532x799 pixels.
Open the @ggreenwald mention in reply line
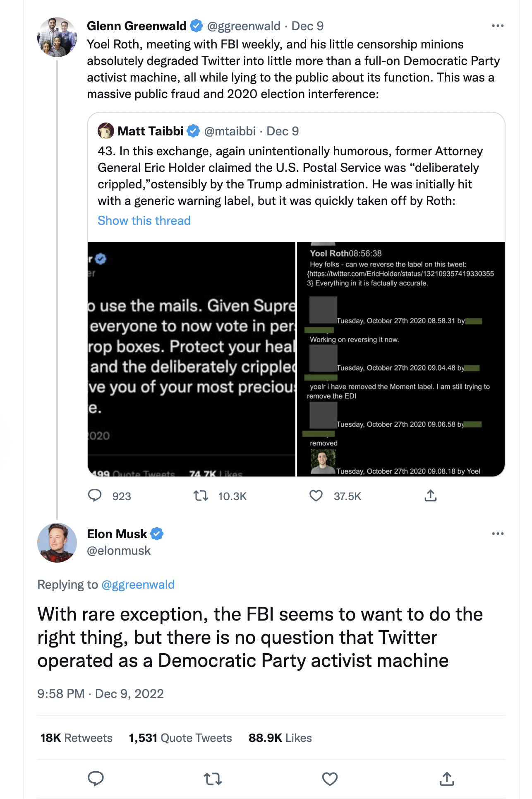pos(138,585)
